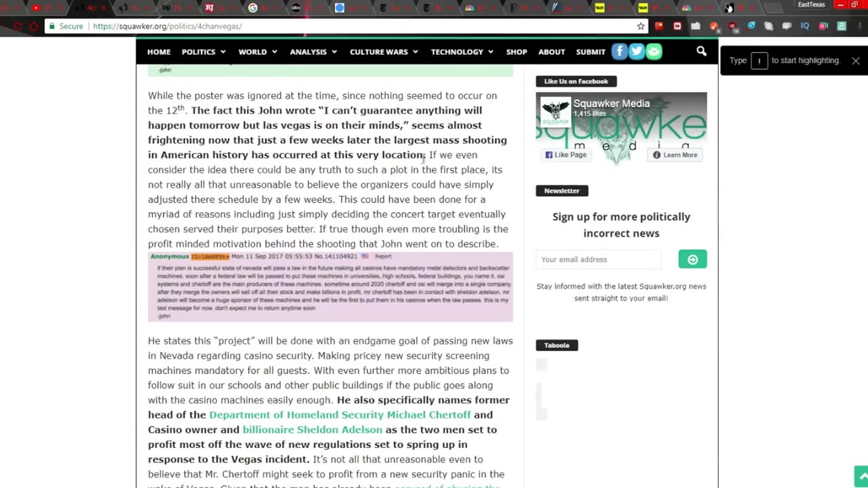Open the pink camera recorder extension icon
This screenshot has height=488, width=868.
click(823, 26)
